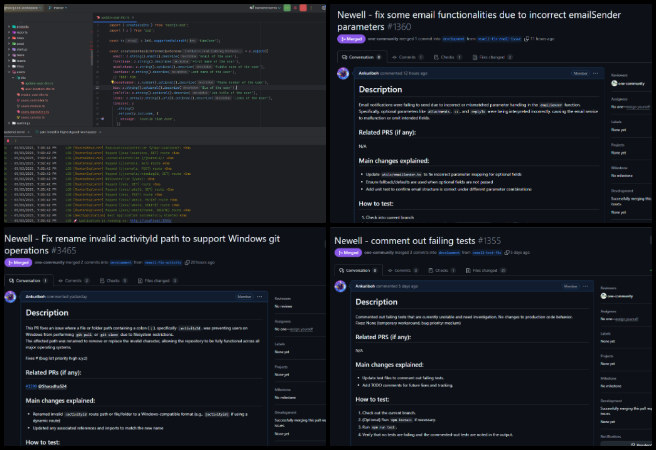The width and height of the screenshot is (656, 450).
Task: Open the vertical-dots More menu in IDE toolbar
Action: [x=311, y=8]
